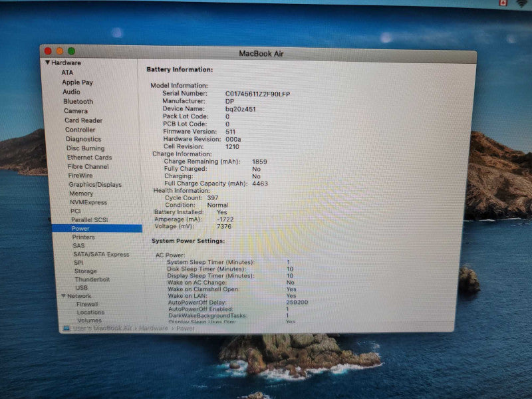Open USB hardware entry

coord(81,287)
